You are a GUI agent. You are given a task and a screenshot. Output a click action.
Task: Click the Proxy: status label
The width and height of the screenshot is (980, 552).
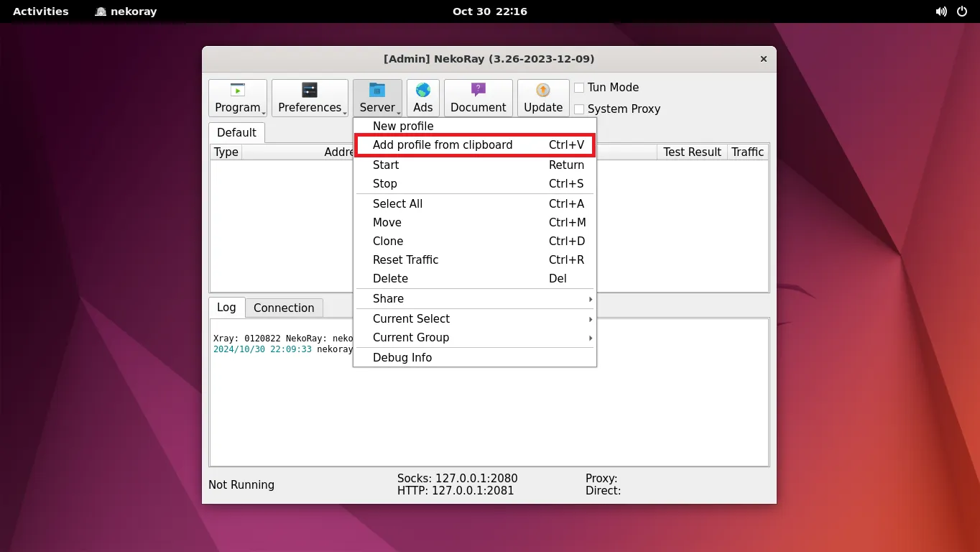point(601,479)
